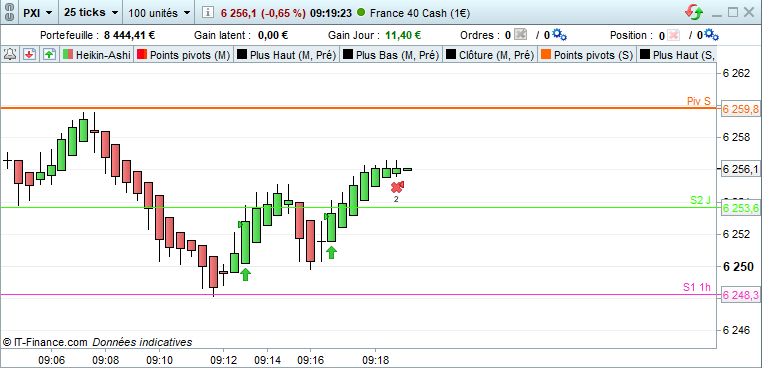Click the pink X icon beside Position
The width and height of the screenshot is (762, 368).
(x=673, y=35)
